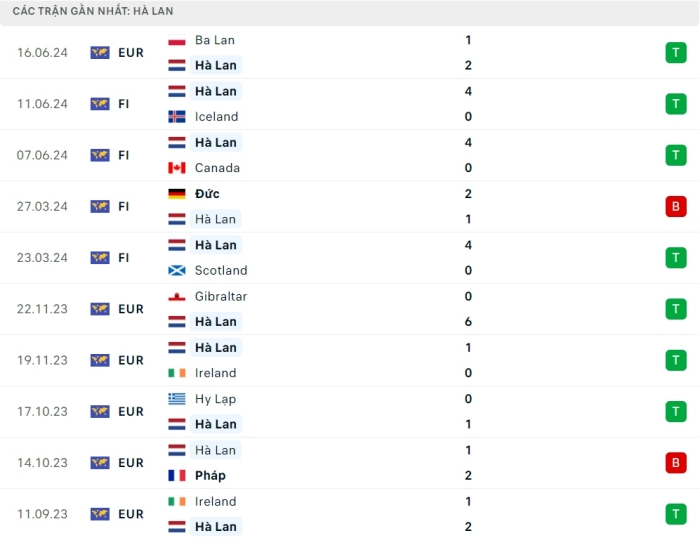Click the EUR label for 11.09.23 match

[x=131, y=514]
